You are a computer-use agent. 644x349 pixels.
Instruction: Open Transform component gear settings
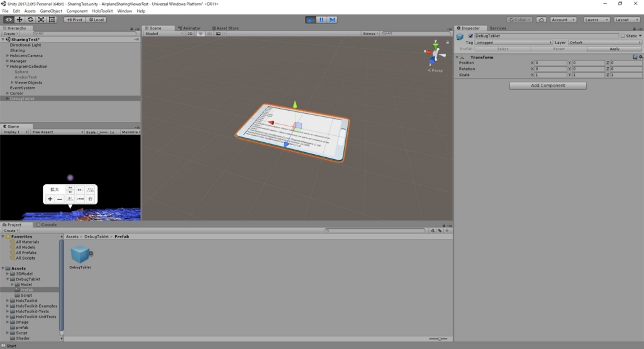(641, 57)
